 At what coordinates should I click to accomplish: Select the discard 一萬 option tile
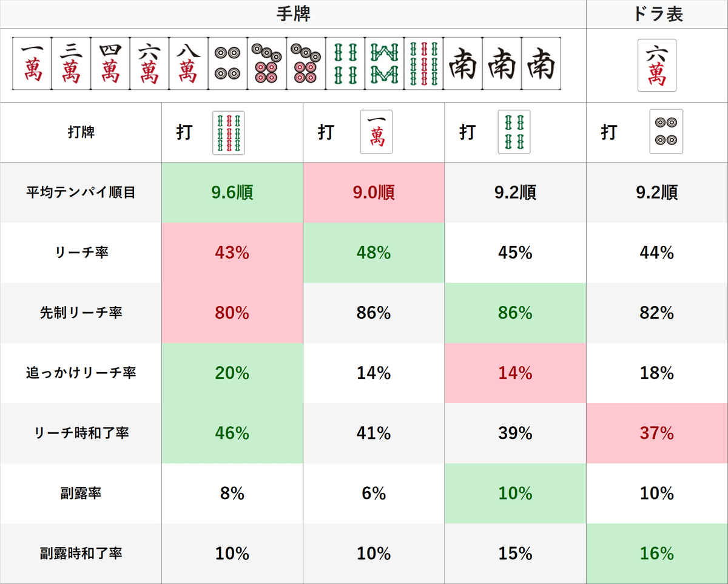click(376, 132)
